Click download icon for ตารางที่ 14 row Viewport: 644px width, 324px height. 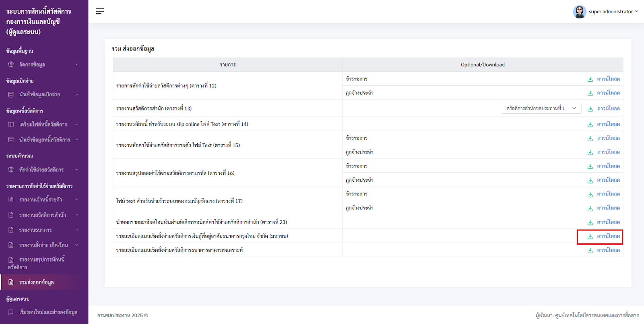(x=590, y=125)
